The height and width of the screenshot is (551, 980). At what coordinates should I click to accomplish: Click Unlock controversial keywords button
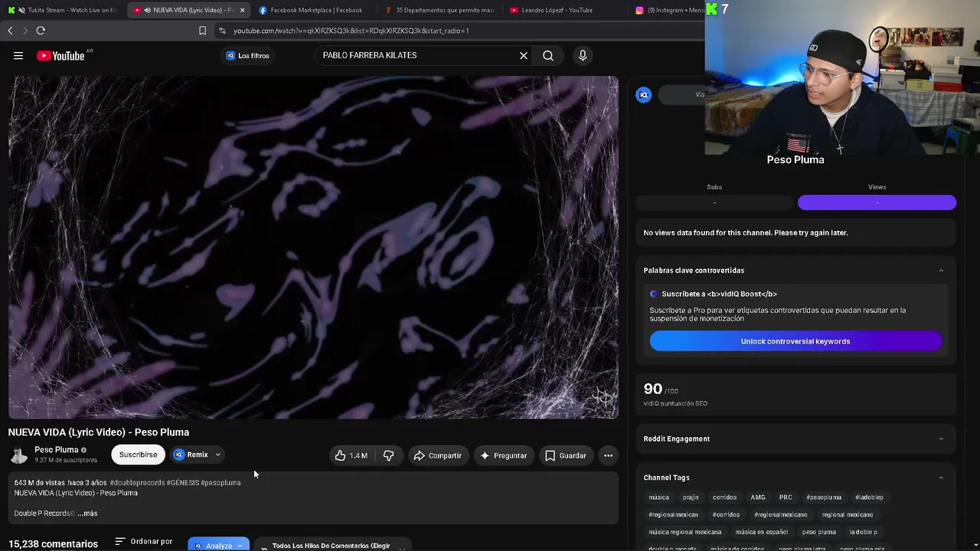pos(795,341)
